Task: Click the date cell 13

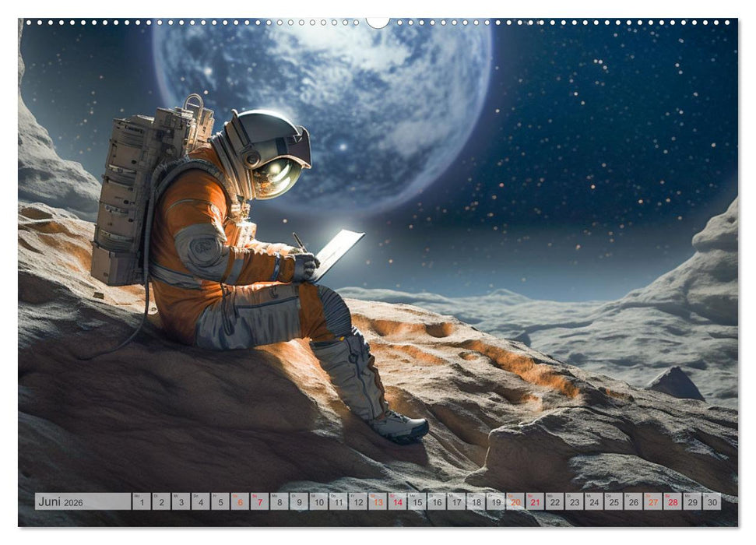Action: tap(380, 501)
